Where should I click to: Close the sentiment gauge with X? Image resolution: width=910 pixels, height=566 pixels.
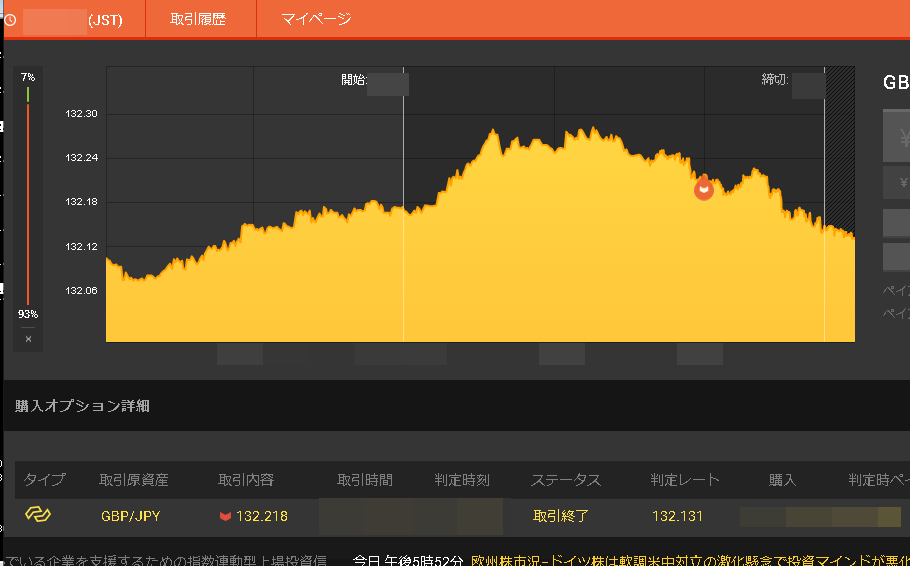pos(28,339)
